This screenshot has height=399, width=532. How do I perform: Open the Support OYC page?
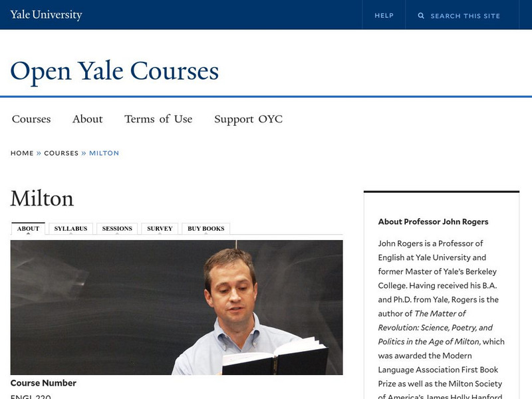click(x=248, y=119)
